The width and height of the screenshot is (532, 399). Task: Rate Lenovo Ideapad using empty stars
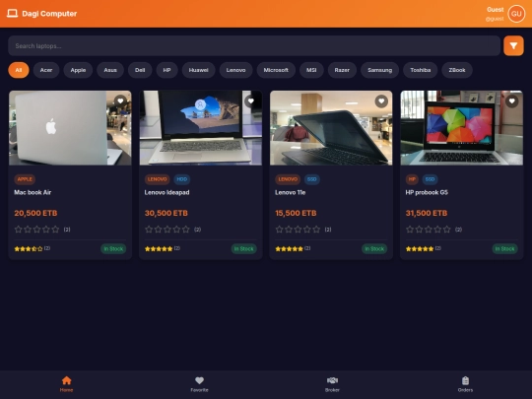pos(167,230)
